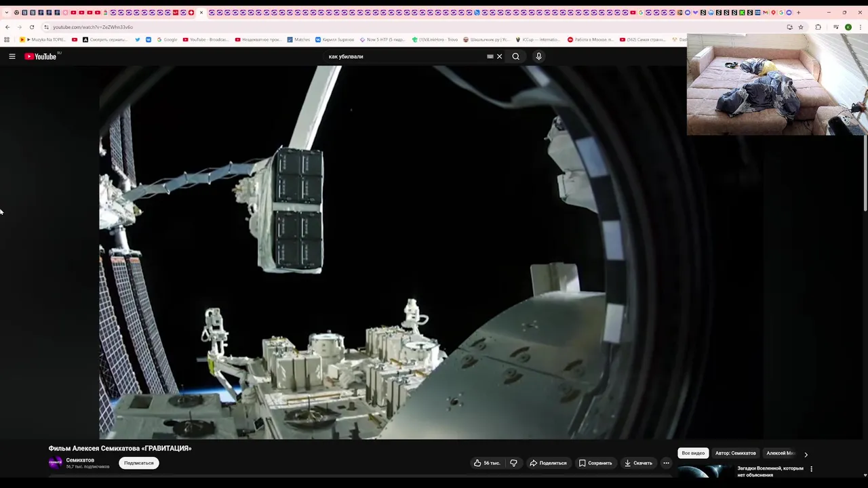Open the on-screen keyboard icon in search box
The height and width of the screenshot is (488, 868).
pyautogui.click(x=490, y=56)
